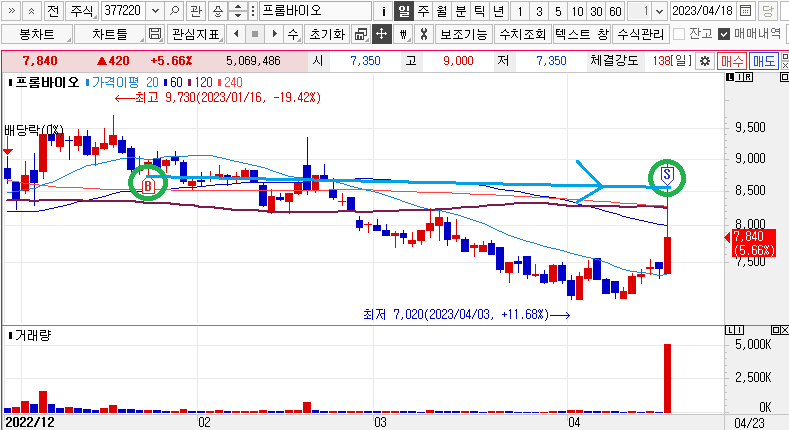789x430 pixels.
Task: Click the wrench tools settings icon
Action: pos(424,34)
